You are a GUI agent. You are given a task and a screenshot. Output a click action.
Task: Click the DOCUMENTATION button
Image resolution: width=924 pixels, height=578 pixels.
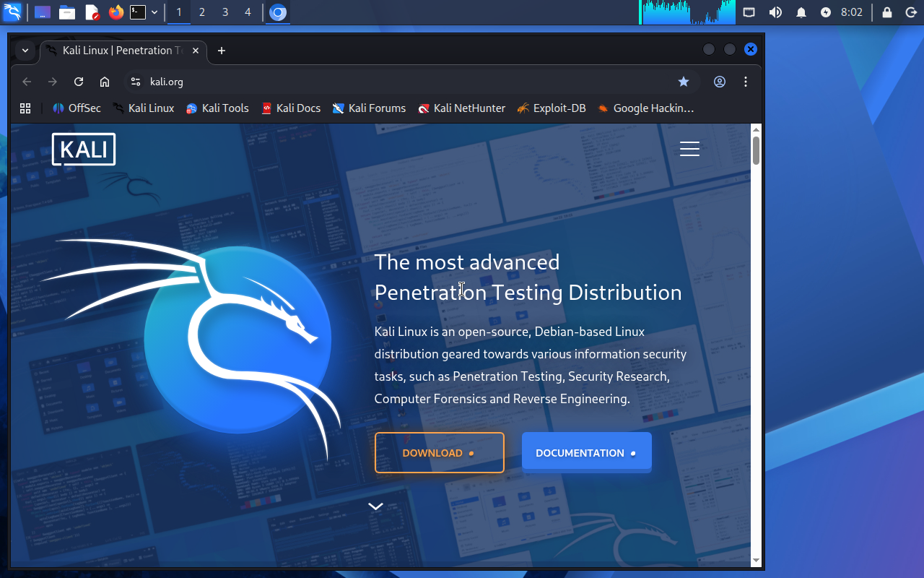tap(586, 453)
